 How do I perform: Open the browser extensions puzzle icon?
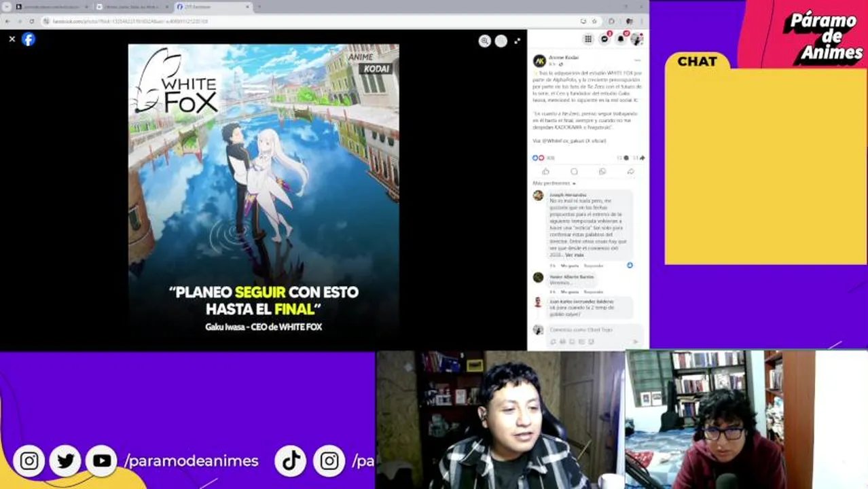[611, 21]
